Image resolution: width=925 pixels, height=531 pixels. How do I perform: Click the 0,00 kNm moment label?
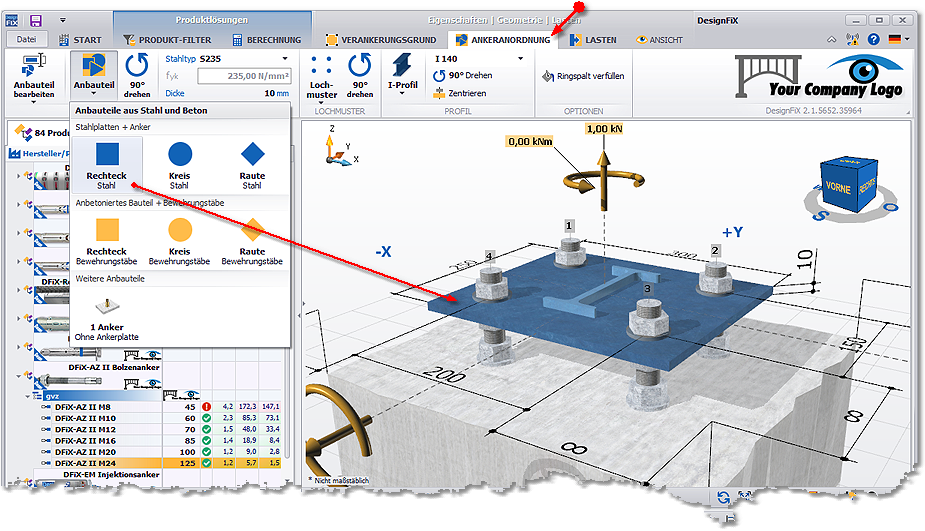[530, 141]
